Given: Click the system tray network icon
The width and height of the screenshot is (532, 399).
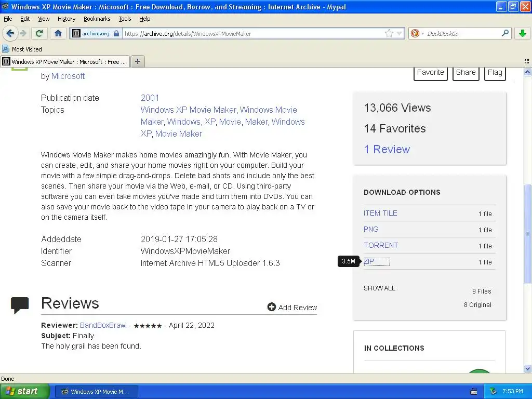Looking at the screenshot, I should (494, 391).
